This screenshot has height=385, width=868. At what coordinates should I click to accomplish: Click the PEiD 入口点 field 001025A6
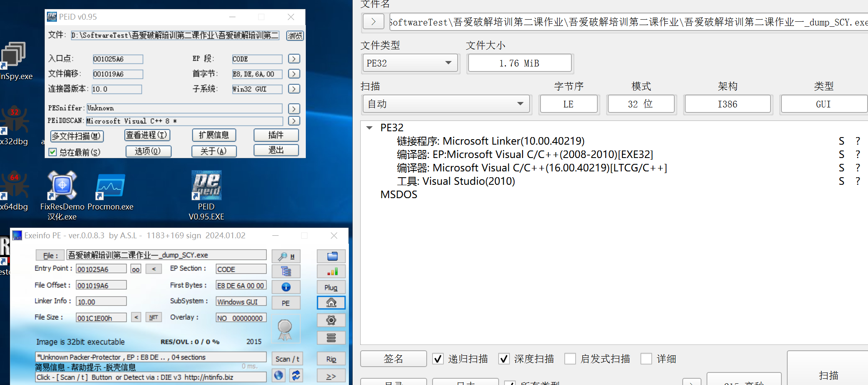click(118, 59)
